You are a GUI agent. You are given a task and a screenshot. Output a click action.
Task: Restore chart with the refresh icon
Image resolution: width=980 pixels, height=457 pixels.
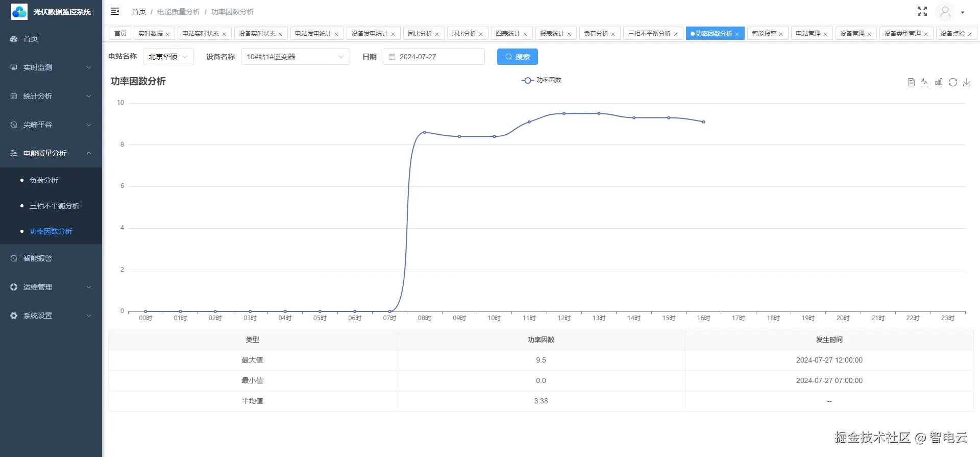click(x=952, y=82)
